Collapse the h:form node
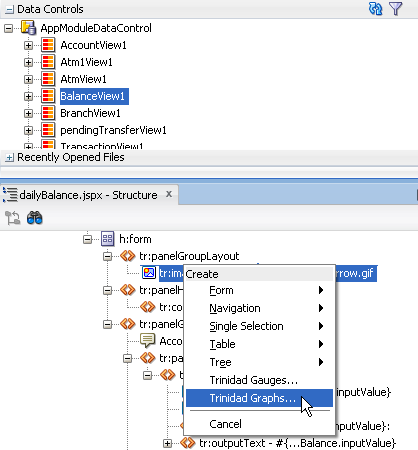Screen dimensions: 418x450 click(87, 239)
